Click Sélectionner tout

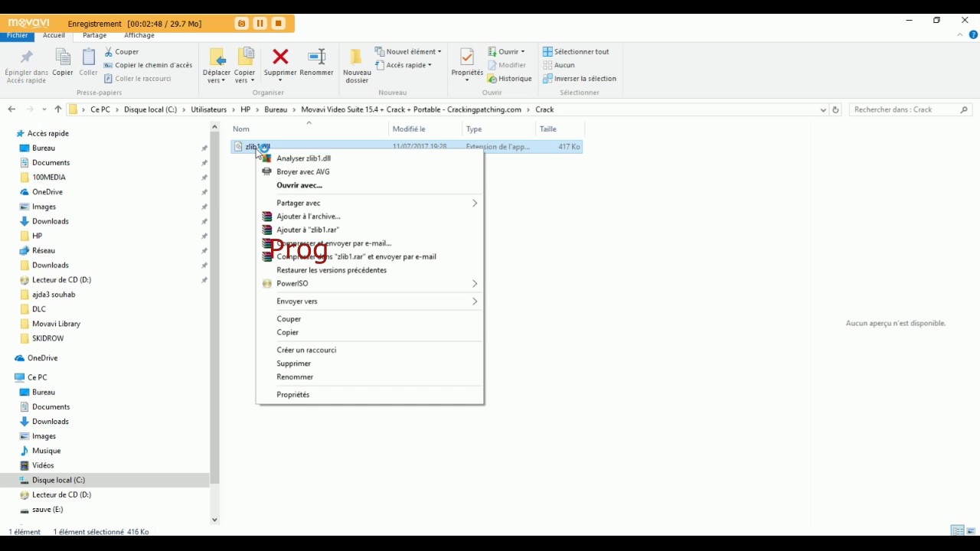pos(576,51)
